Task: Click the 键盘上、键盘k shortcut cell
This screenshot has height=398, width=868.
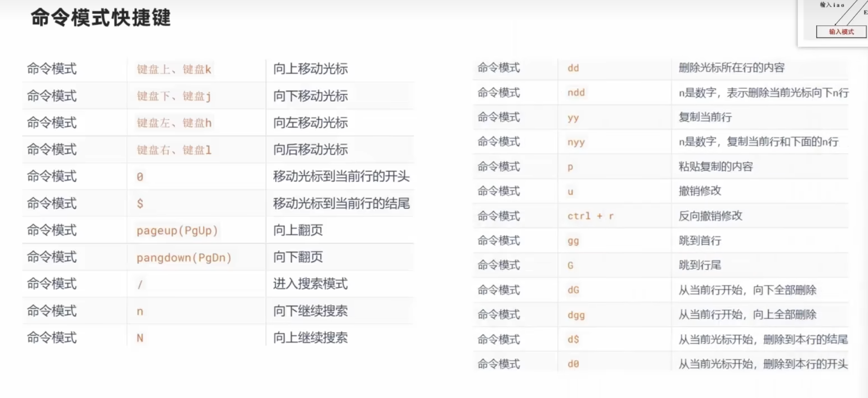Action: coord(174,69)
